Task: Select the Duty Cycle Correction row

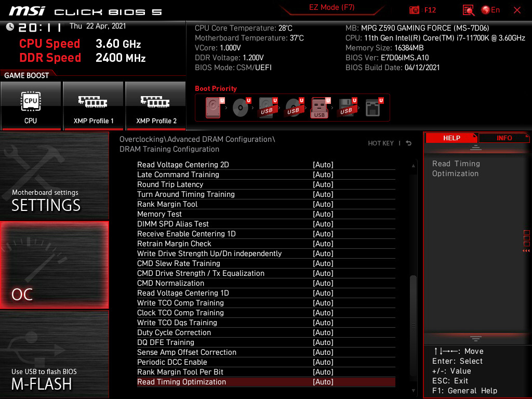Action: pyautogui.click(x=266, y=332)
